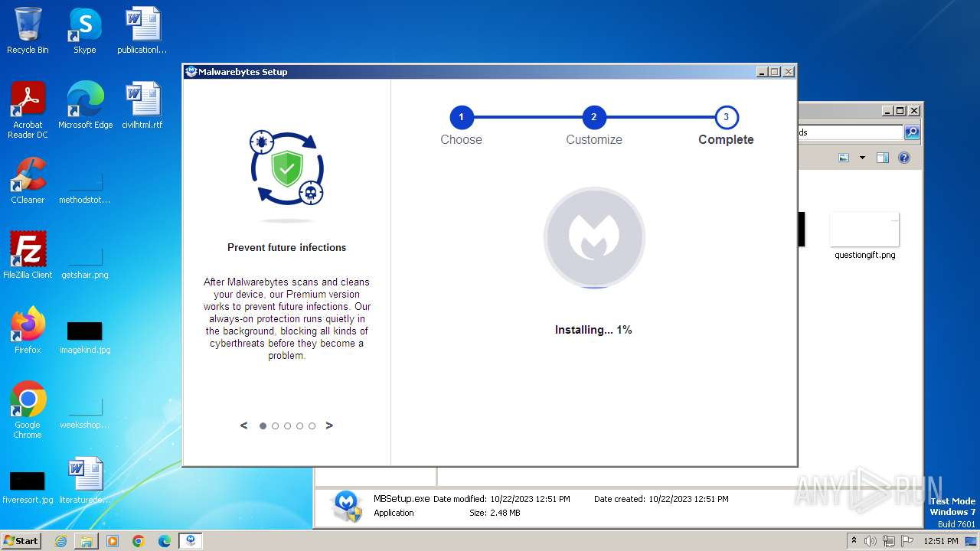The image size is (980, 551).
Task: Open network tray icon
Action: [x=889, y=541]
